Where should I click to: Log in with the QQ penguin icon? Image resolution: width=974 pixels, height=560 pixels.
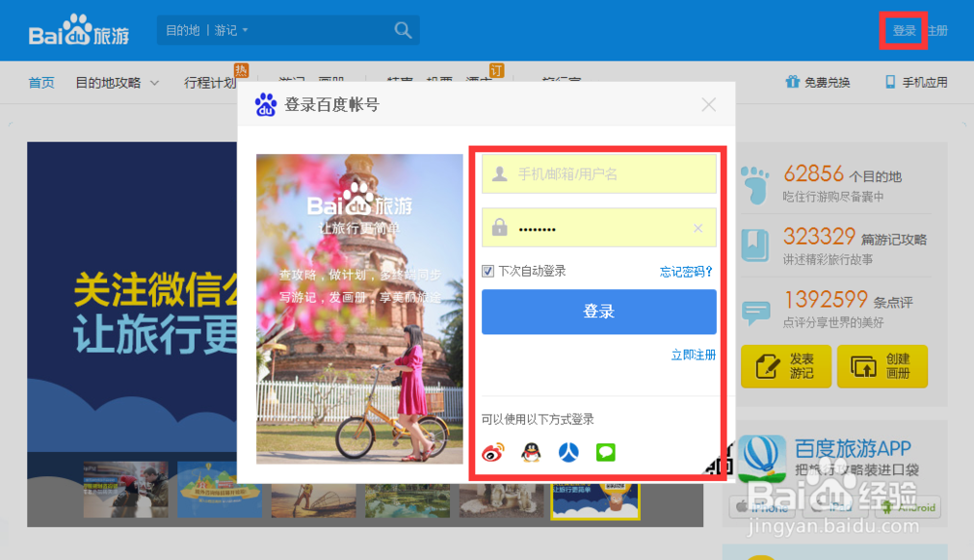[531, 453]
